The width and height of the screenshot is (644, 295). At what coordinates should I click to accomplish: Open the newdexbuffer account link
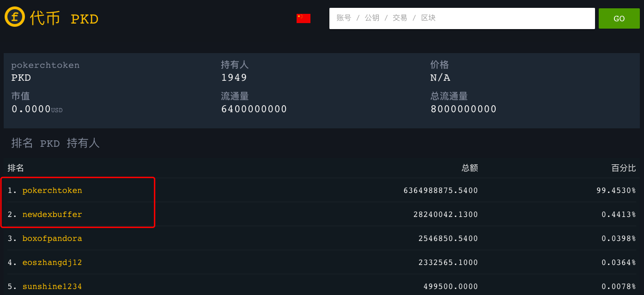point(52,214)
